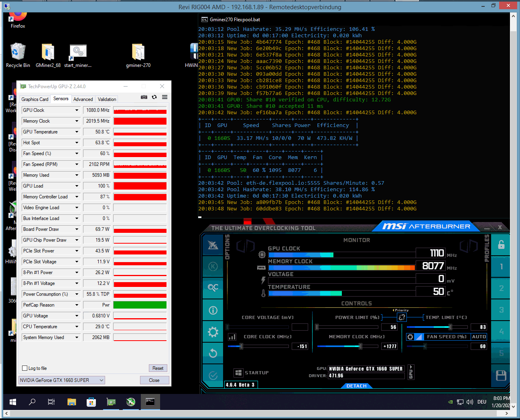The width and height of the screenshot is (520, 420).
Task: Expand GPU Temperature sensor dropdown
Action: (77, 132)
